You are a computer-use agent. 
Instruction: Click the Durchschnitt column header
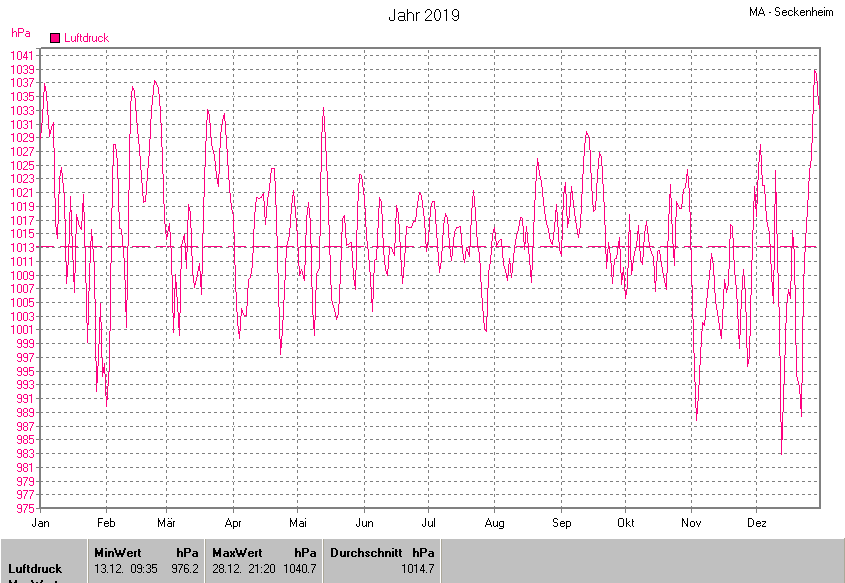[366, 552]
